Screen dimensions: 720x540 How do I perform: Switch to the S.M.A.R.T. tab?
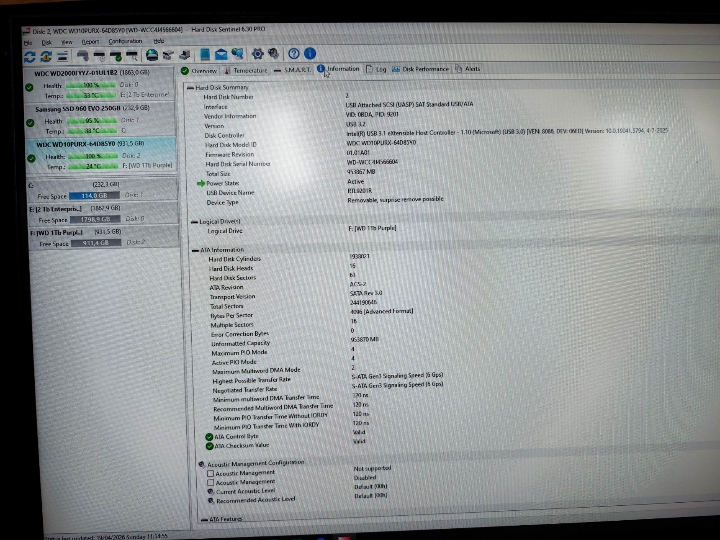[x=292, y=70]
